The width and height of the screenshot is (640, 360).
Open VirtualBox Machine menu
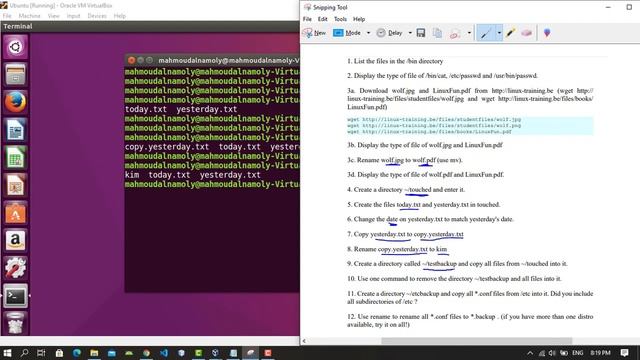(x=29, y=16)
